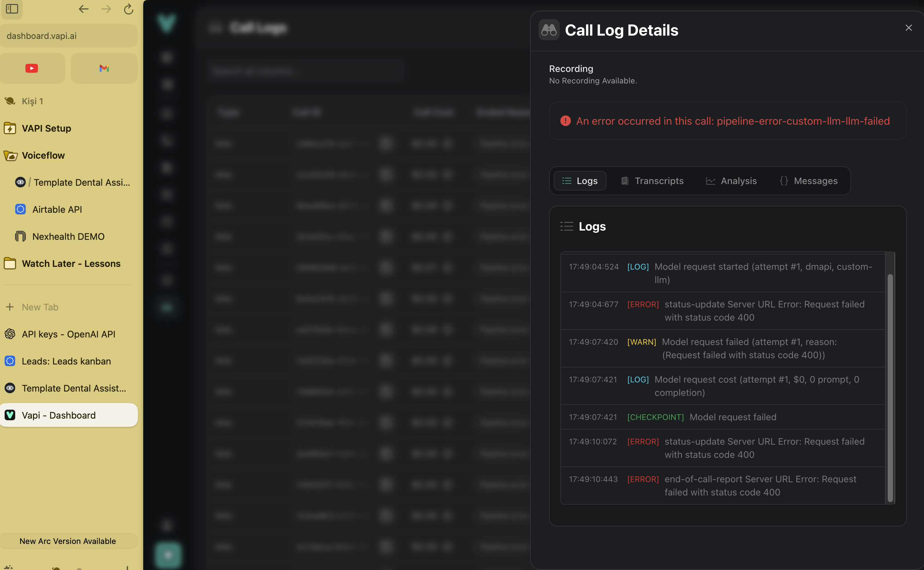This screenshot has width=924, height=570.
Task: Click the red error alert icon
Action: pyautogui.click(x=565, y=121)
